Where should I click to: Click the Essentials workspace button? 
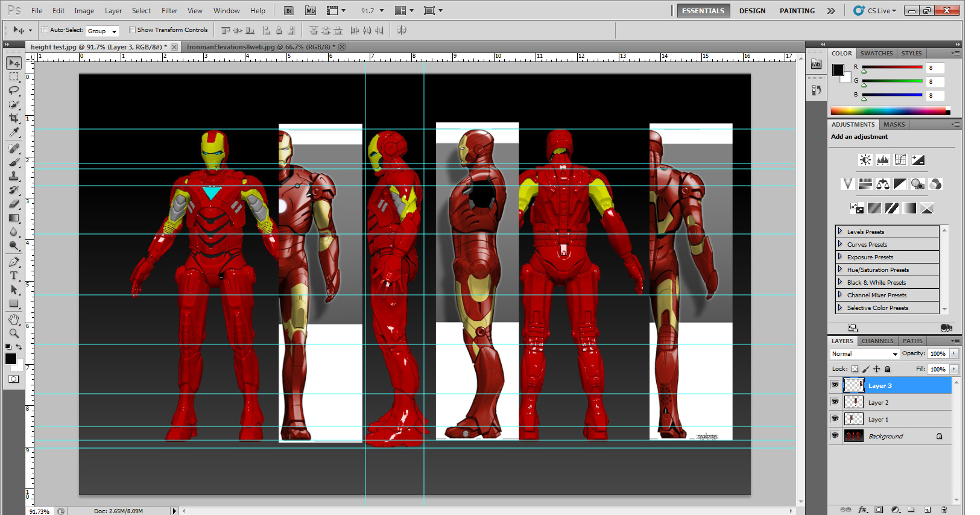[x=703, y=11]
